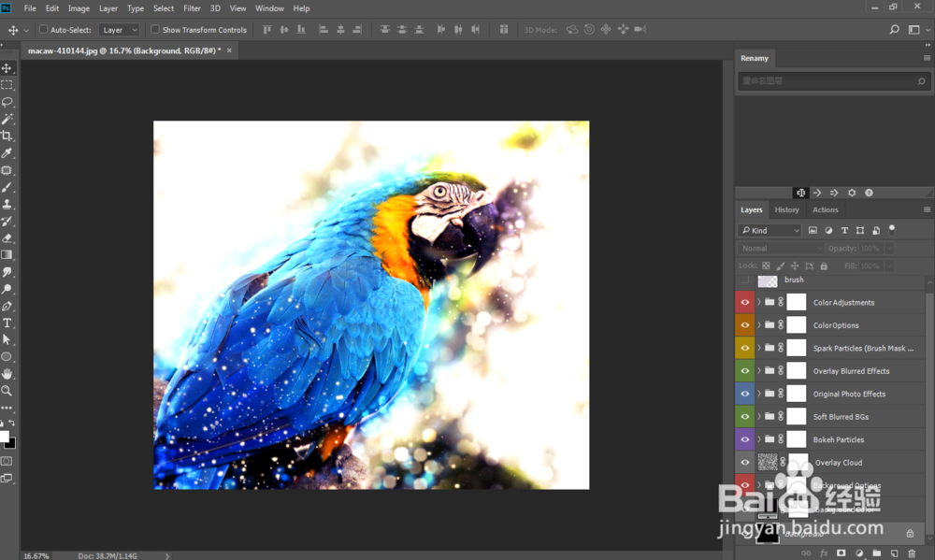
Task: Expand the Spark Particles group
Action: pyautogui.click(x=759, y=348)
